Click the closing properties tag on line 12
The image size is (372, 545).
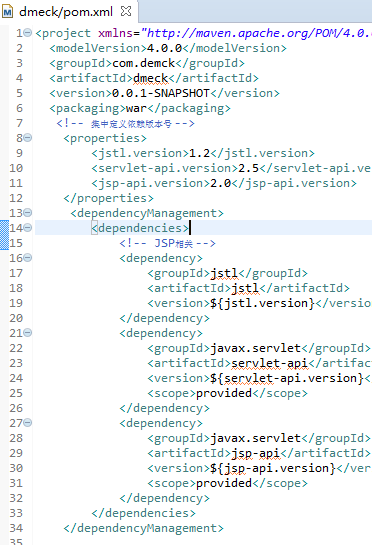tap(108, 198)
